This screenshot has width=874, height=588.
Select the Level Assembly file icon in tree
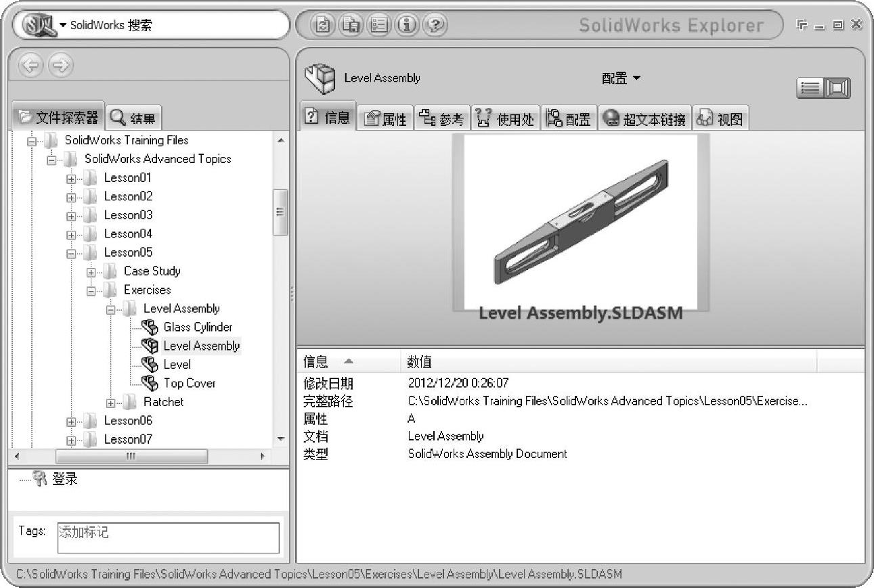pyautogui.click(x=150, y=346)
